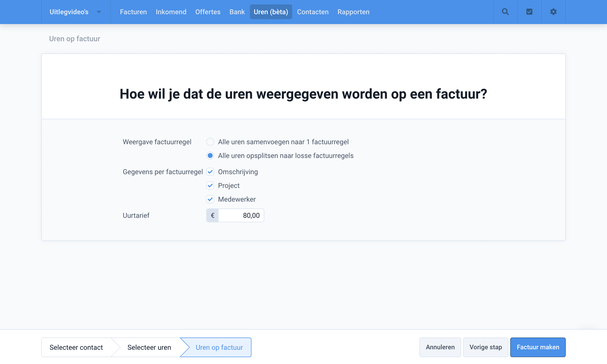Open the Rapporten section

tap(353, 12)
